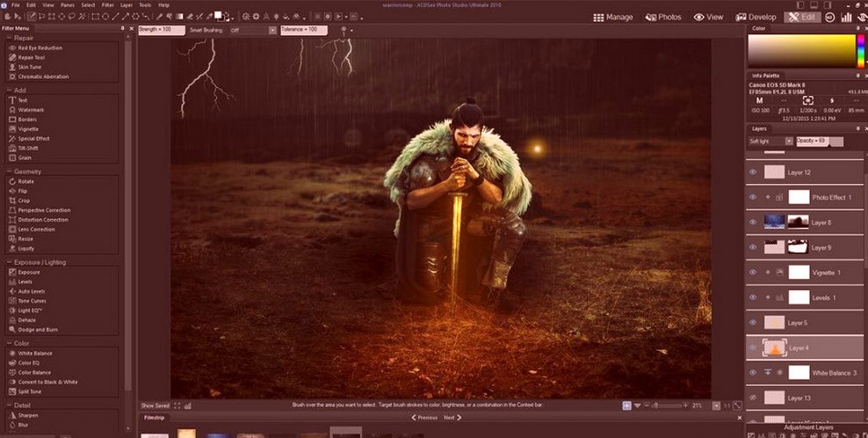The image size is (868, 438).
Task: Open the Info Palette tab
Action: click(x=765, y=76)
